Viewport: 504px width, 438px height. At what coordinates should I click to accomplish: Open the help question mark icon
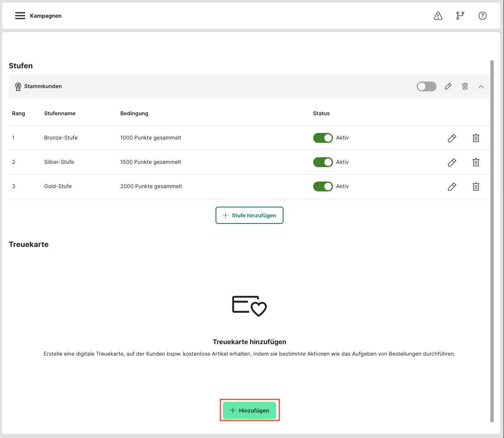point(482,16)
